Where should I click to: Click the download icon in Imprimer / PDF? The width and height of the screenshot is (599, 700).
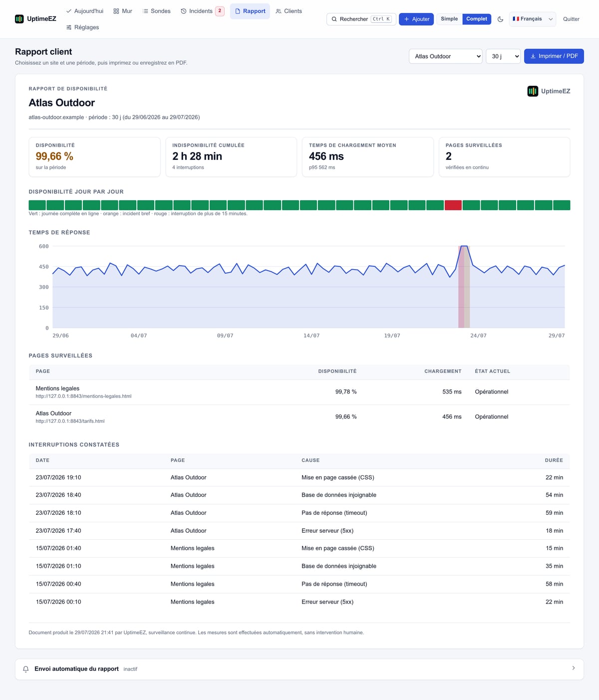pos(533,56)
